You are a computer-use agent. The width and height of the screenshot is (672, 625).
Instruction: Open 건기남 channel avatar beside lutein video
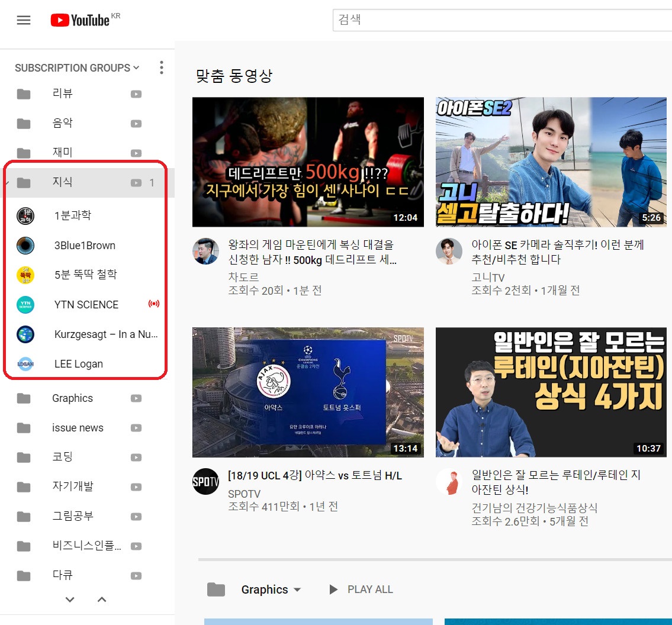coord(449,482)
